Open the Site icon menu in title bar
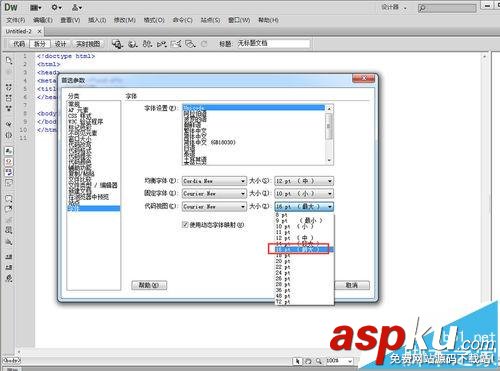The height and width of the screenshot is (371, 500). (x=77, y=7)
